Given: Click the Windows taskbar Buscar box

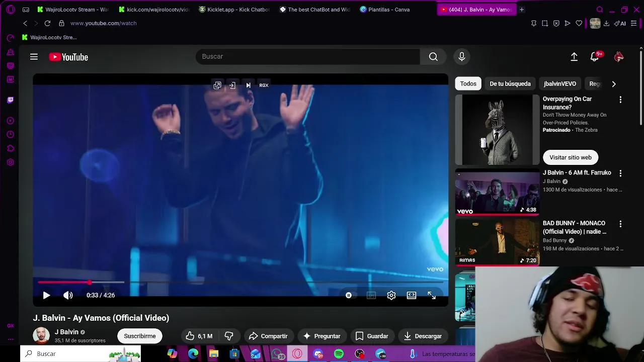Looking at the screenshot, I should (x=81, y=354).
